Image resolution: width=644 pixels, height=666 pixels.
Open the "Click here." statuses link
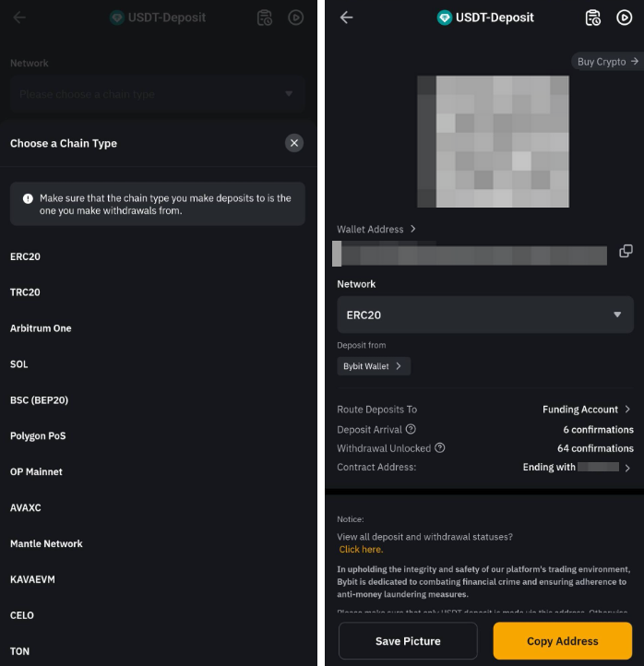click(361, 550)
